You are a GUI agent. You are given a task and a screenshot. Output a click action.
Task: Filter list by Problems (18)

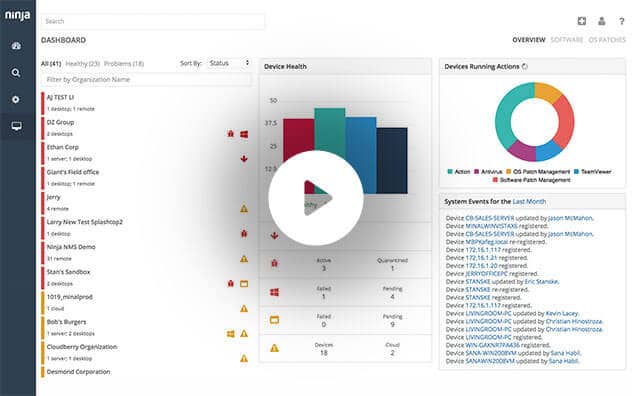[x=124, y=64]
